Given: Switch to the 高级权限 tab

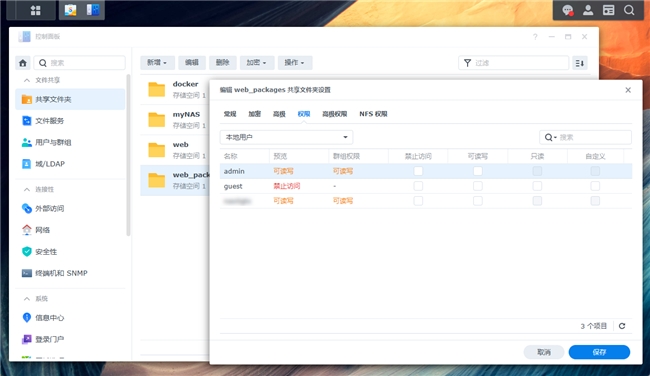Looking at the screenshot, I should (x=335, y=114).
